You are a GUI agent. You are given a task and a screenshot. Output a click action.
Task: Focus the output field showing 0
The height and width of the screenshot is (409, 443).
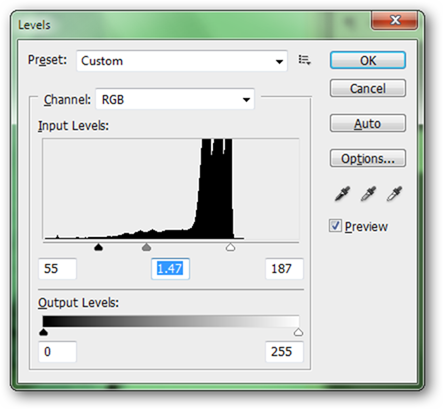tap(57, 352)
